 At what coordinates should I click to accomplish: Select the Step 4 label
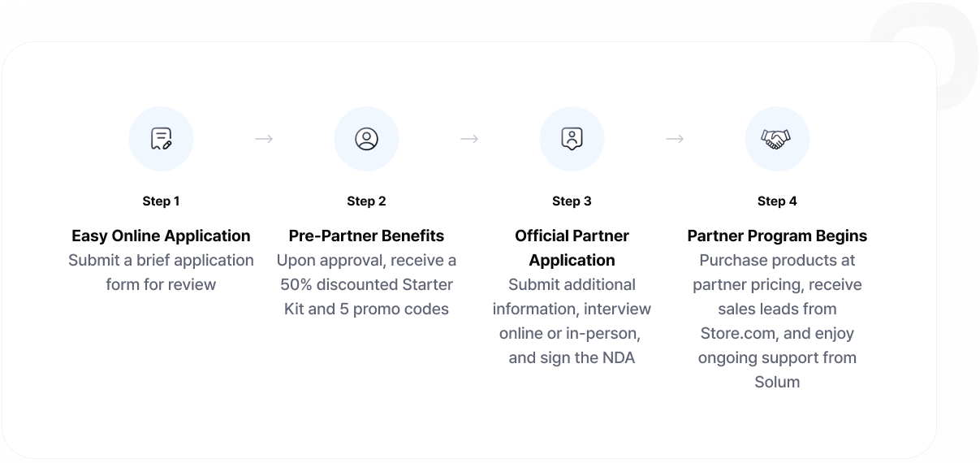point(777,201)
